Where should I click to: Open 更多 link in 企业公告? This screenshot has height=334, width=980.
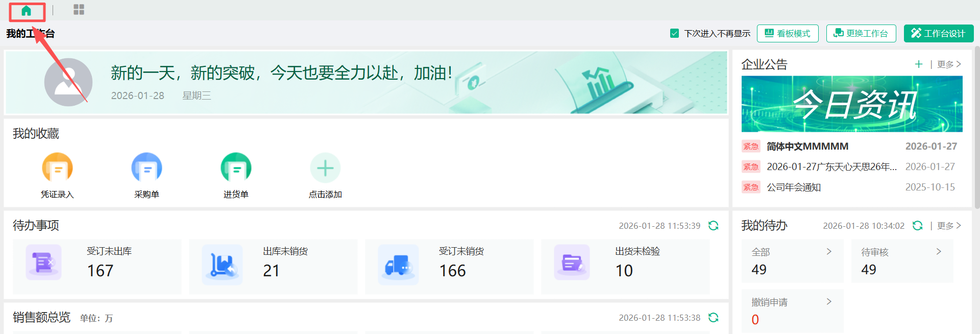[x=949, y=64]
